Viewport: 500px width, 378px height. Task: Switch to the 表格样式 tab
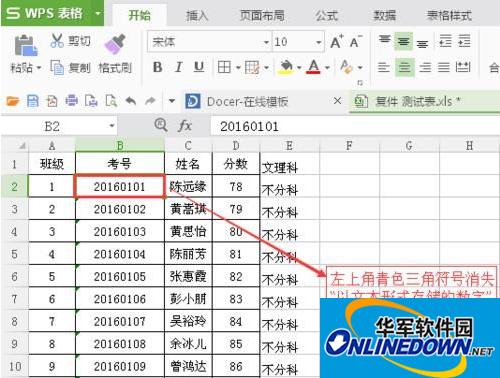point(449,15)
